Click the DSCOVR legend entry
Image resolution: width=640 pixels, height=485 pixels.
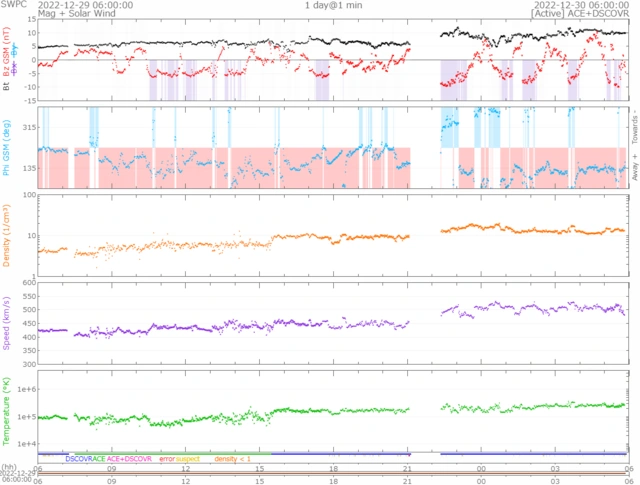click(x=79, y=458)
